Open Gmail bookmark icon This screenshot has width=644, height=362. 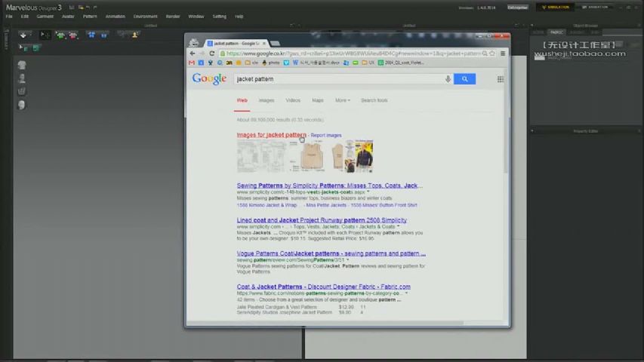(x=192, y=63)
